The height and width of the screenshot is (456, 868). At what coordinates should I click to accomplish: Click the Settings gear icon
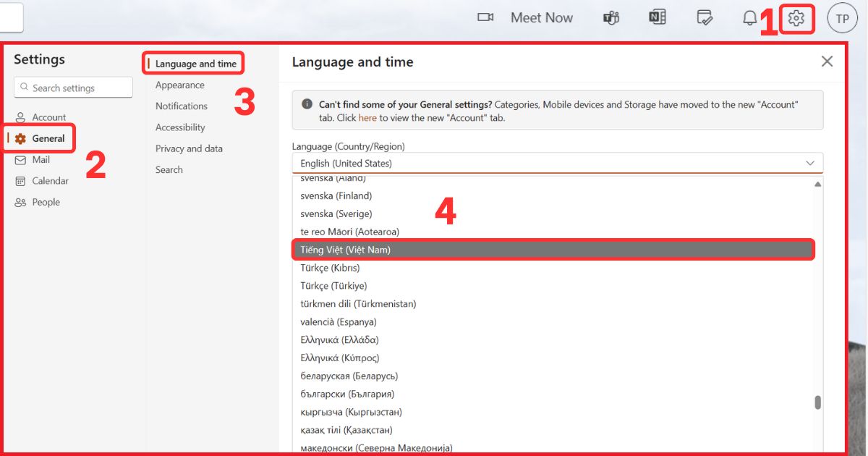(x=796, y=17)
